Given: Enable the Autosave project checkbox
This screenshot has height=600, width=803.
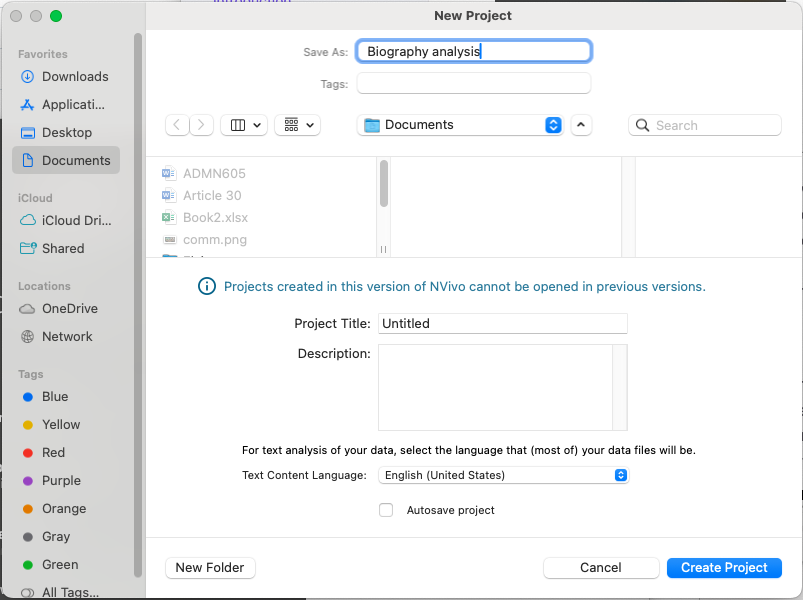Looking at the screenshot, I should 386,510.
